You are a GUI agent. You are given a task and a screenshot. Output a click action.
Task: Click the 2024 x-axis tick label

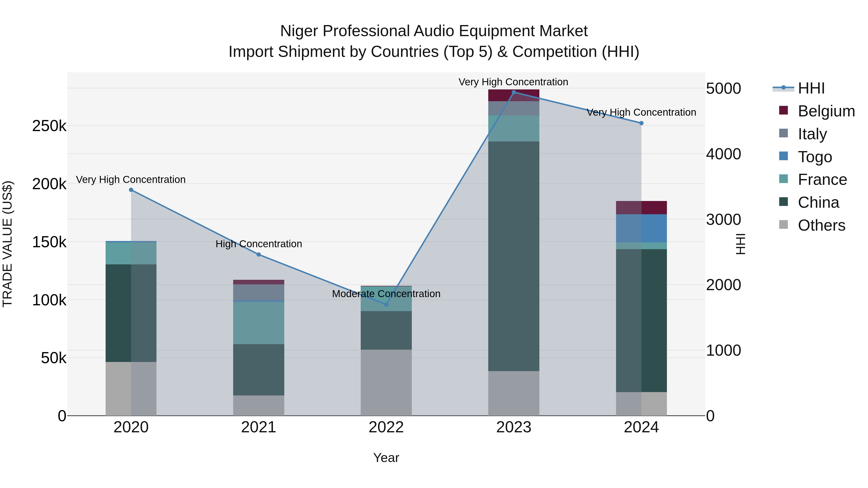(x=641, y=427)
